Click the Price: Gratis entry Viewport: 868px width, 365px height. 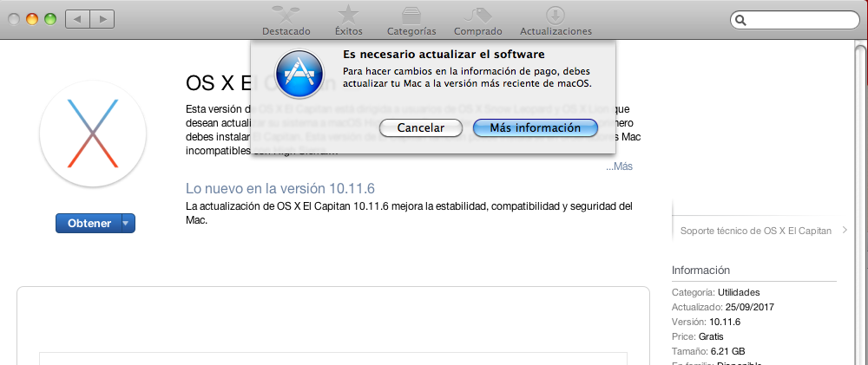[698, 336]
